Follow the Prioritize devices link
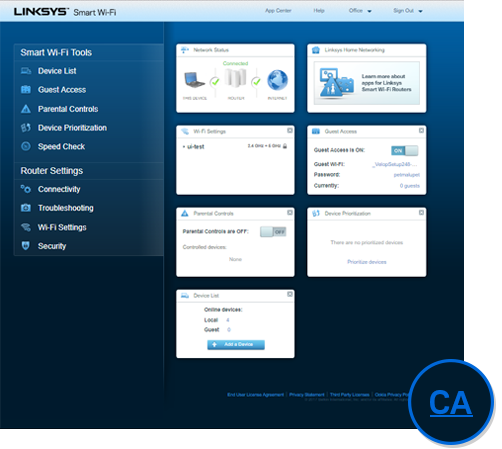Viewport: 502px width, 449px height. click(367, 262)
